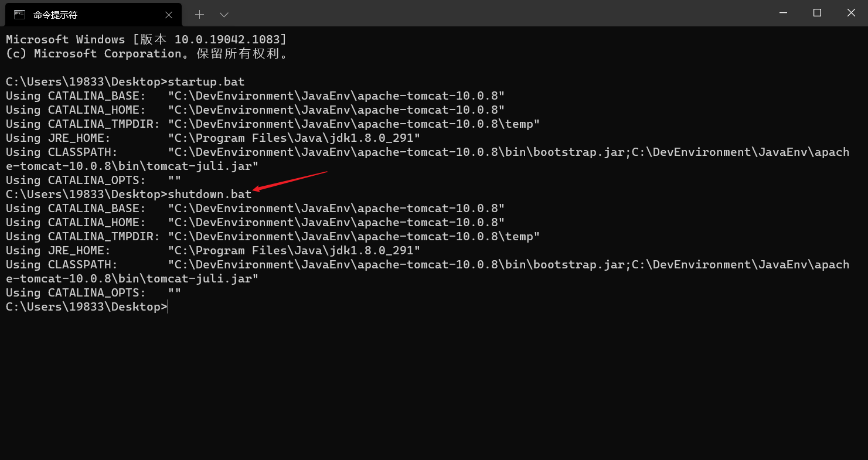Close the 命令提示符 tab
The width and height of the screenshot is (868, 460).
click(x=169, y=15)
